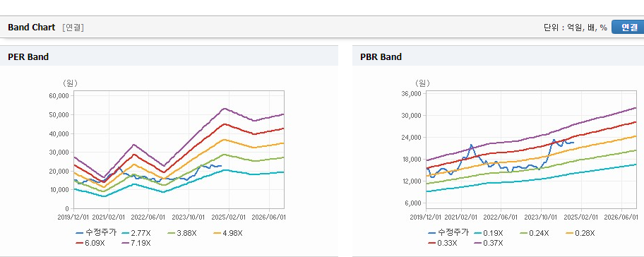Toggle the 2.77X legend series
644x257 pixels.
pyautogui.click(x=136, y=233)
